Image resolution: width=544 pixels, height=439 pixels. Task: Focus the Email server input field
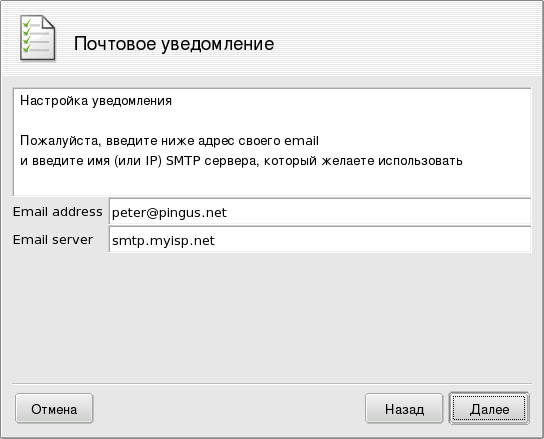[320, 239]
